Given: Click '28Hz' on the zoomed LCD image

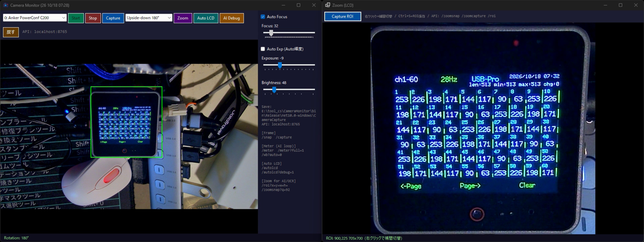Looking at the screenshot, I should 449,80.
